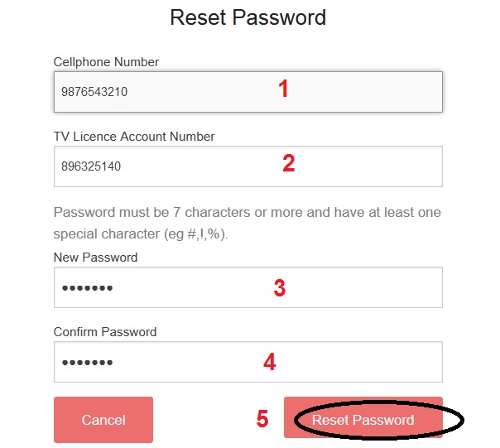Click the TV Licence Account Number label
Image resolution: width=500 pixels, height=448 pixels.
[x=134, y=137]
